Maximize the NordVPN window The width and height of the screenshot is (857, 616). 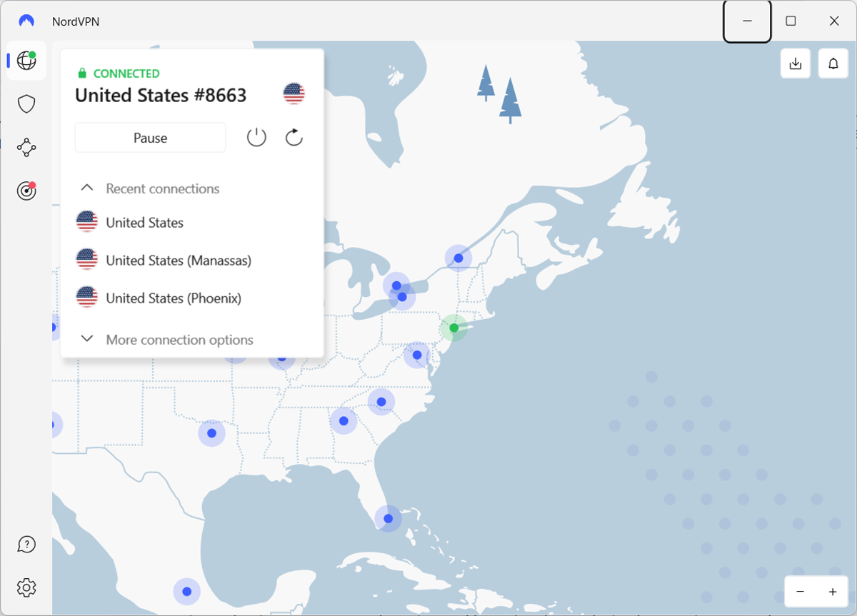click(791, 21)
